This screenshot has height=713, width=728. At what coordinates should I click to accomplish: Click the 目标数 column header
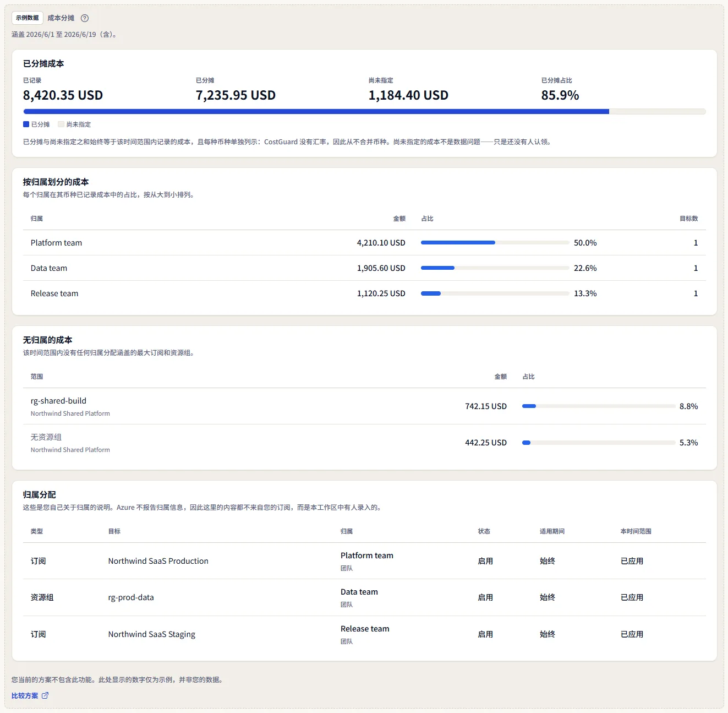tap(689, 219)
